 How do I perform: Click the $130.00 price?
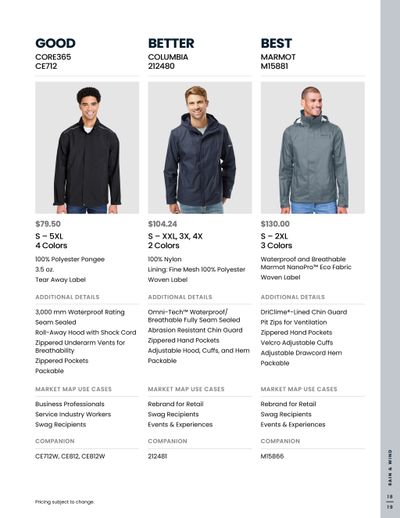point(275,224)
